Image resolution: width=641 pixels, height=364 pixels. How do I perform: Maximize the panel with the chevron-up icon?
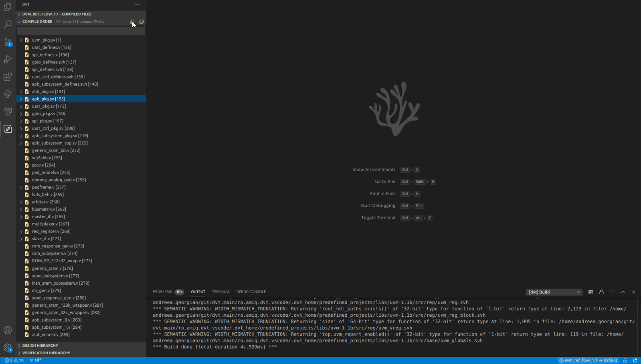[623, 292]
